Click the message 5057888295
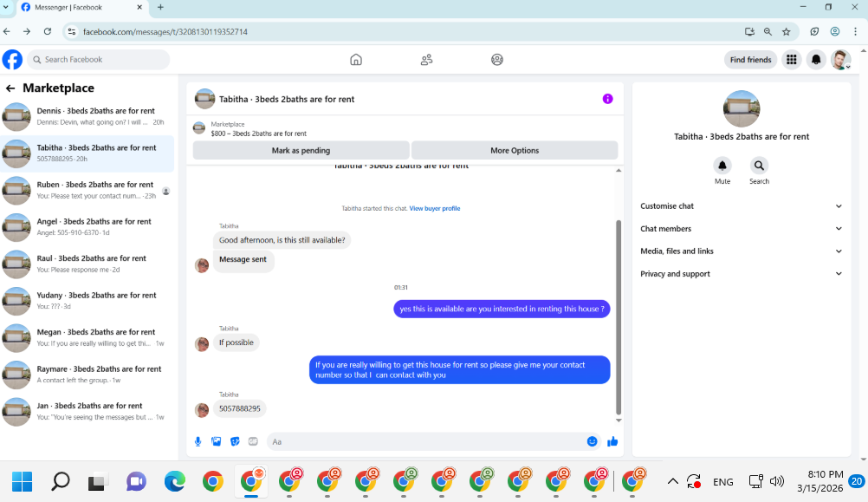The height and width of the screenshot is (502, 868). pyautogui.click(x=239, y=408)
